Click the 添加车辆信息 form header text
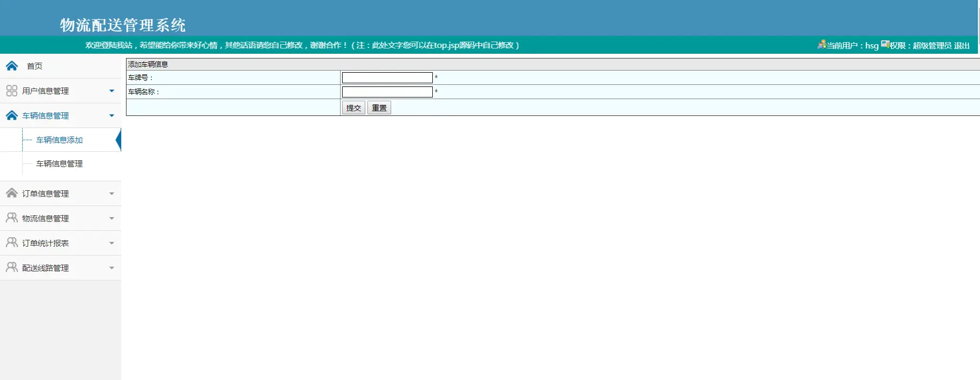This screenshot has width=980, height=380. pyautogui.click(x=148, y=64)
